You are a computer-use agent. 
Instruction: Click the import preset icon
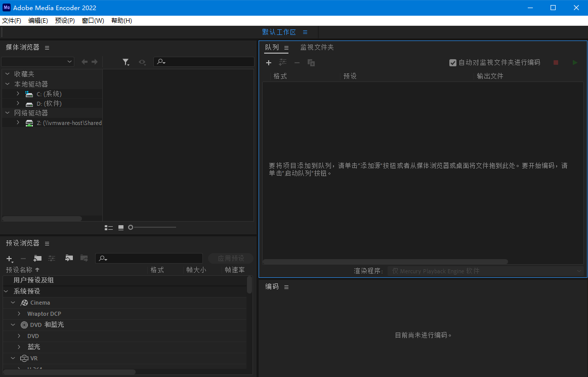point(69,258)
